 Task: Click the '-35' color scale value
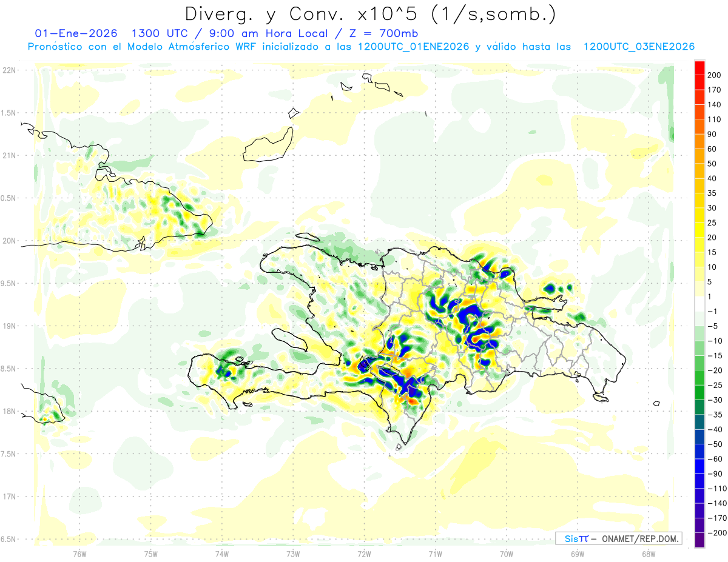(x=716, y=415)
